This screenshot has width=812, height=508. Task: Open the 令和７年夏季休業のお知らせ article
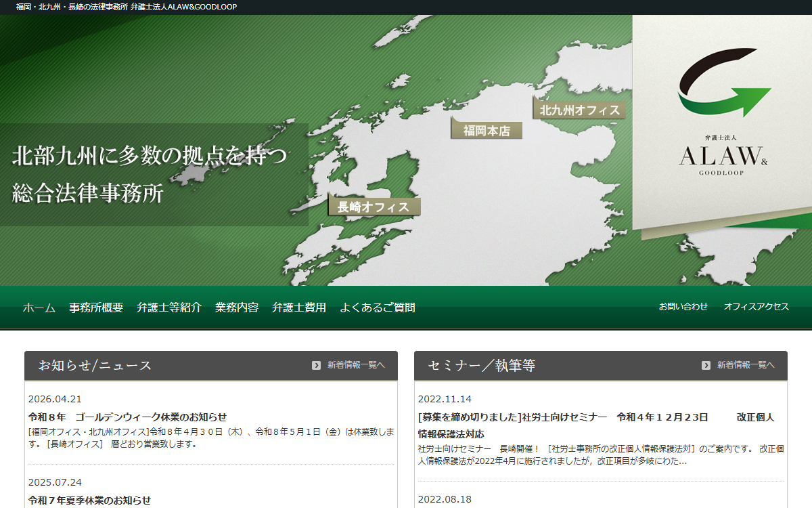point(90,501)
